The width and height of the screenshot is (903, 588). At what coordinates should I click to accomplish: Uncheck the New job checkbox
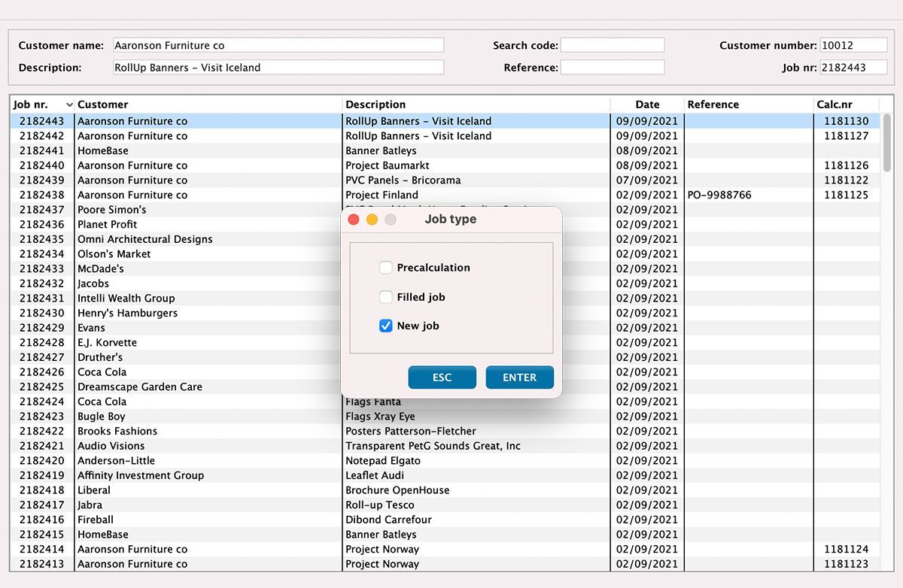(386, 326)
